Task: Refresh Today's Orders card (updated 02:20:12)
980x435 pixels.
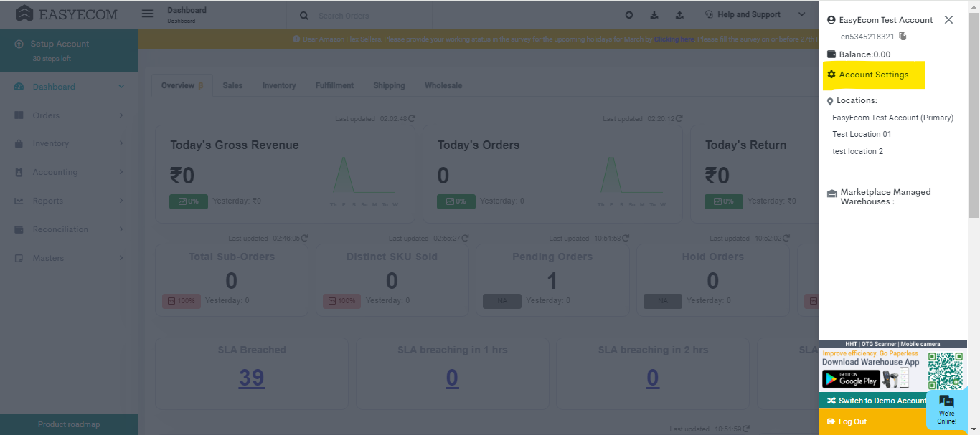Action: pyautogui.click(x=679, y=118)
